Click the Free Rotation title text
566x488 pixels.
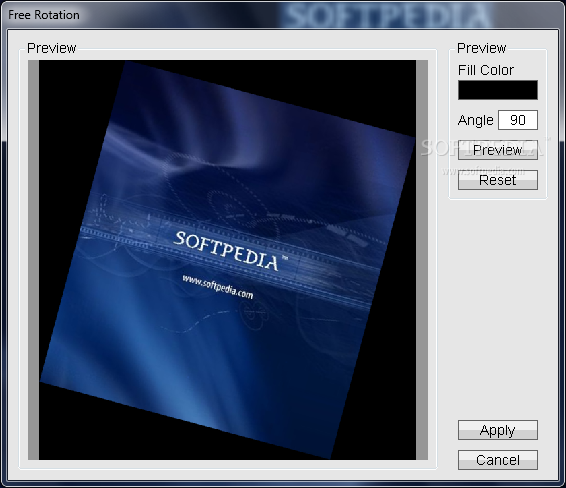click(x=44, y=15)
